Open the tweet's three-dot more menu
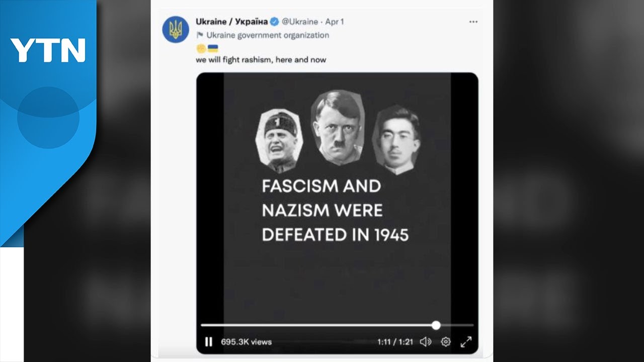Viewport: 644px width, 362px height. click(x=473, y=22)
